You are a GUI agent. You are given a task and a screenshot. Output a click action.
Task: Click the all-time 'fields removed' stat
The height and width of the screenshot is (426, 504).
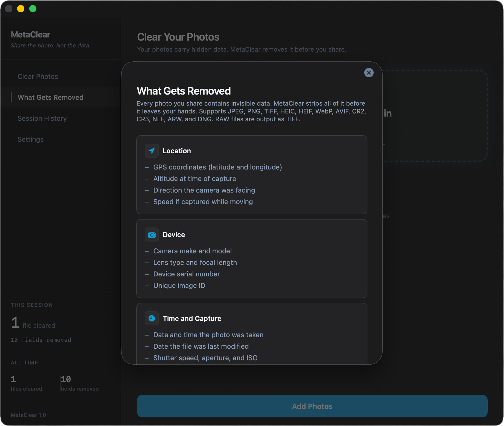pos(80,383)
